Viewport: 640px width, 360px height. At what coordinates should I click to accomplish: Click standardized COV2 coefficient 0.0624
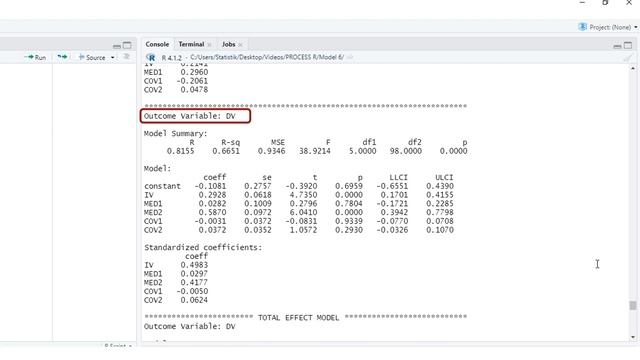coord(194,300)
